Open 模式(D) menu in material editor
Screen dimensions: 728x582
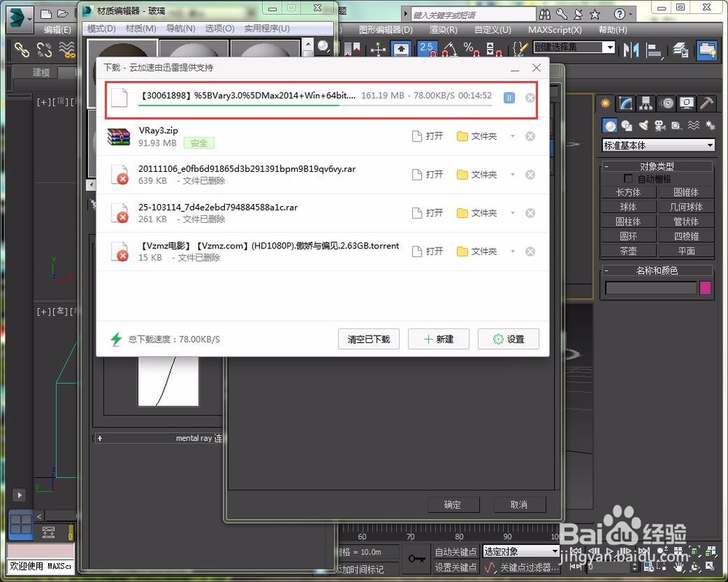coord(101,28)
